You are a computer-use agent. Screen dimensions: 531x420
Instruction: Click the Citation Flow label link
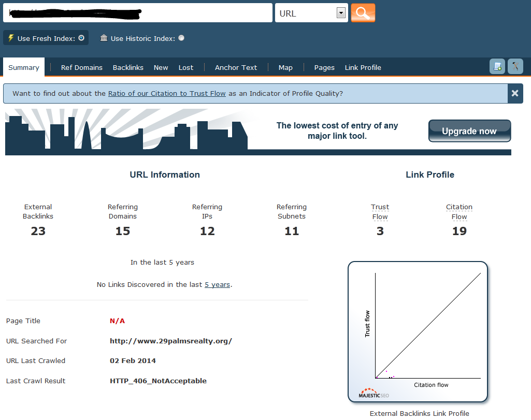pyautogui.click(x=459, y=211)
